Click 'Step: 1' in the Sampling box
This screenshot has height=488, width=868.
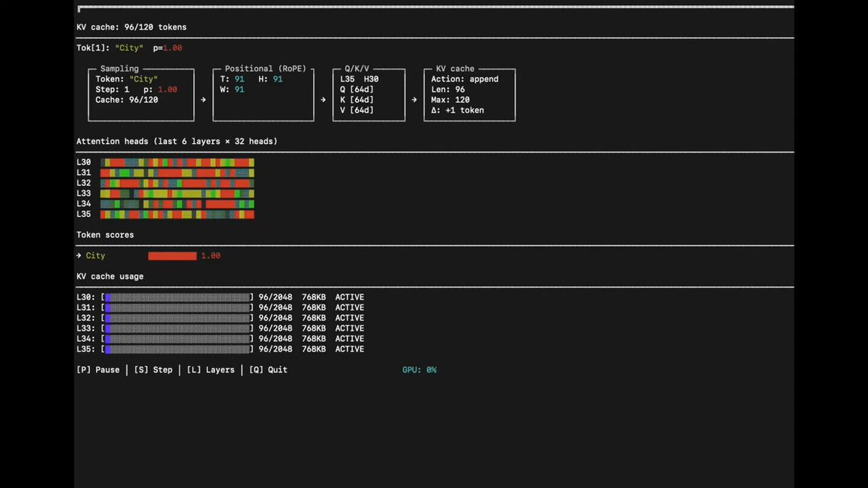tap(112, 90)
